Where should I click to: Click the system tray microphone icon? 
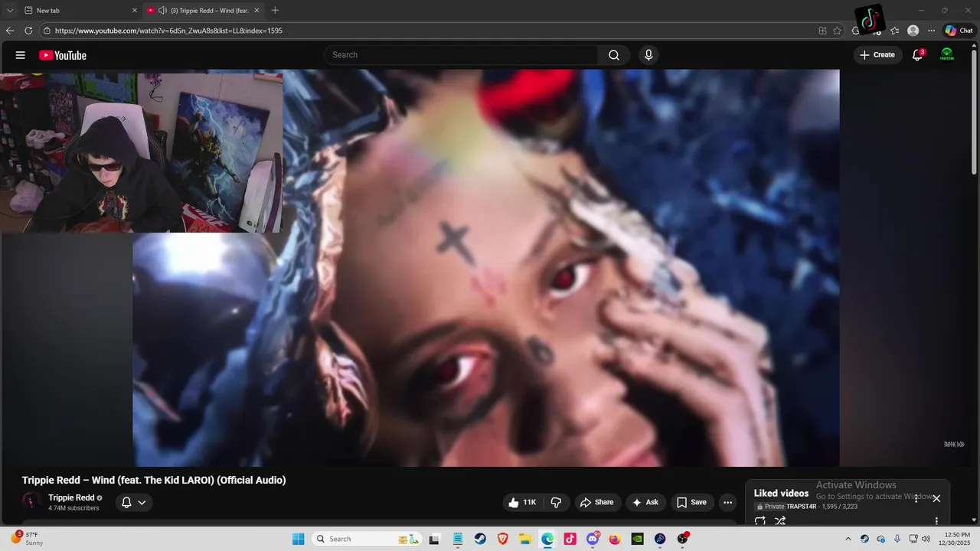tap(897, 539)
